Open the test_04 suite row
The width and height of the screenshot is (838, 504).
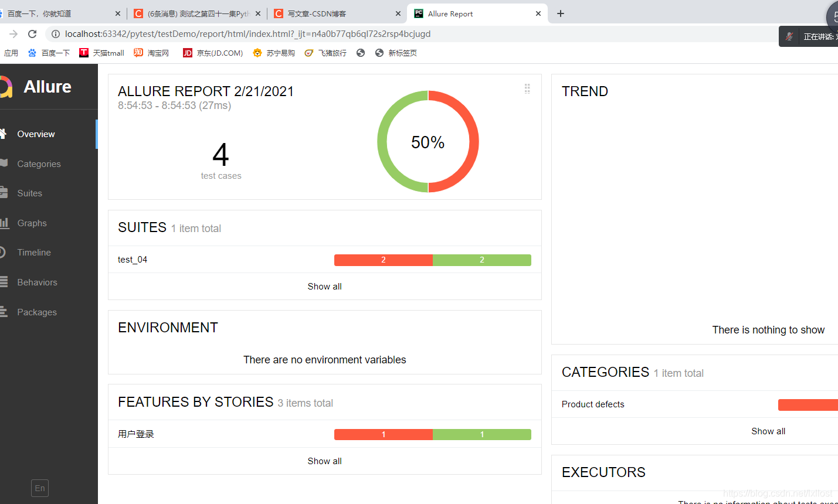click(x=324, y=260)
